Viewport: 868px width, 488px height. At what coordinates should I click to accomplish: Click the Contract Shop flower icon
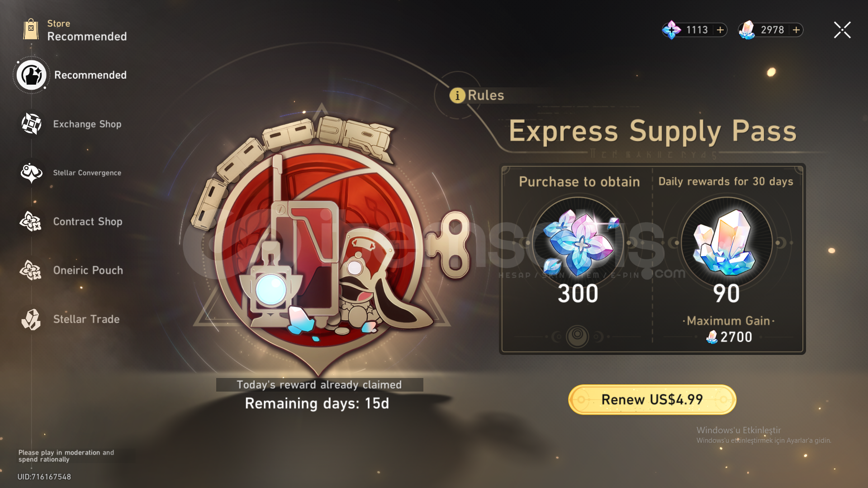31,221
